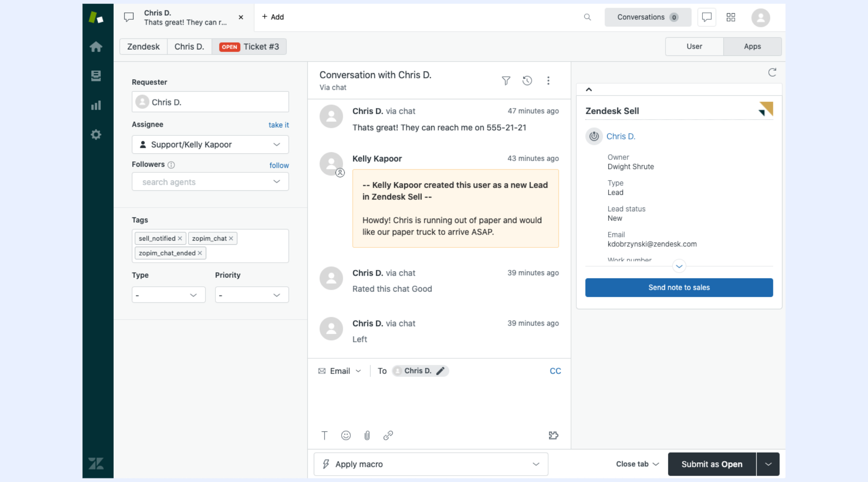Remove the zopim_chat tag
This screenshot has width=868, height=482.
pyautogui.click(x=231, y=239)
